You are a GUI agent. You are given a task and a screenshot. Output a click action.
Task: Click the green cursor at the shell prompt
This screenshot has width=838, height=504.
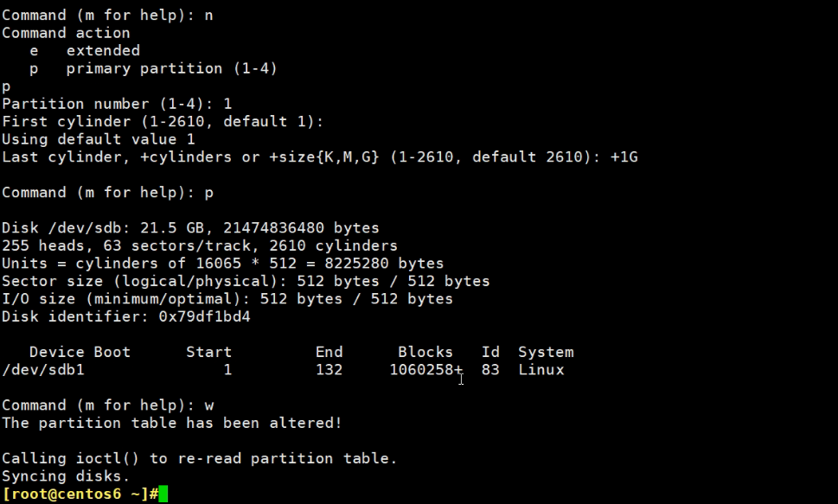click(x=163, y=494)
